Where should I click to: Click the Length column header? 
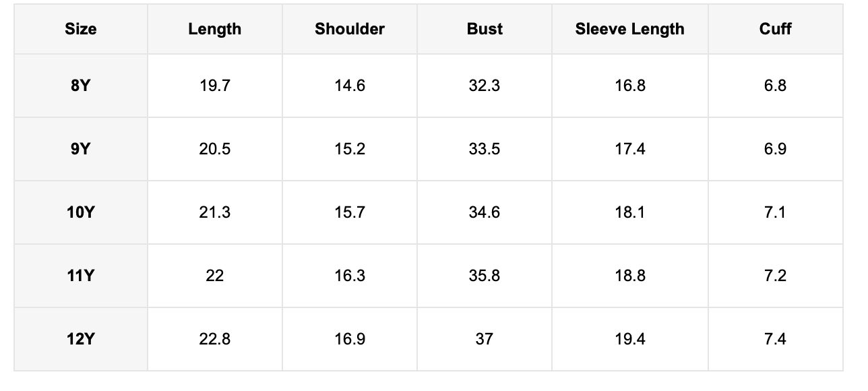[214, 29]
